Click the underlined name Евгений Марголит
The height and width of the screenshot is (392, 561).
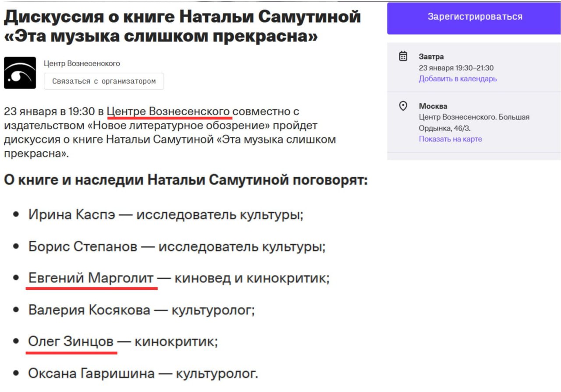[91, 278]
